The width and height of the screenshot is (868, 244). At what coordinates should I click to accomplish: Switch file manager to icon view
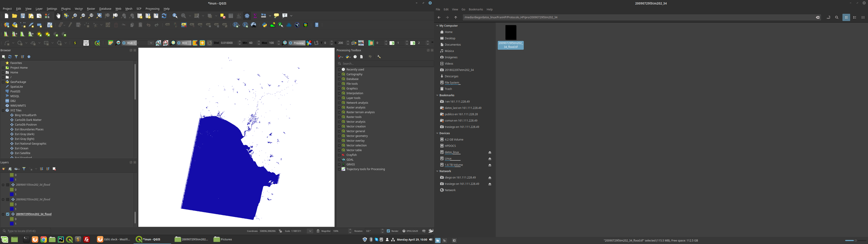[x=846, y=17]
